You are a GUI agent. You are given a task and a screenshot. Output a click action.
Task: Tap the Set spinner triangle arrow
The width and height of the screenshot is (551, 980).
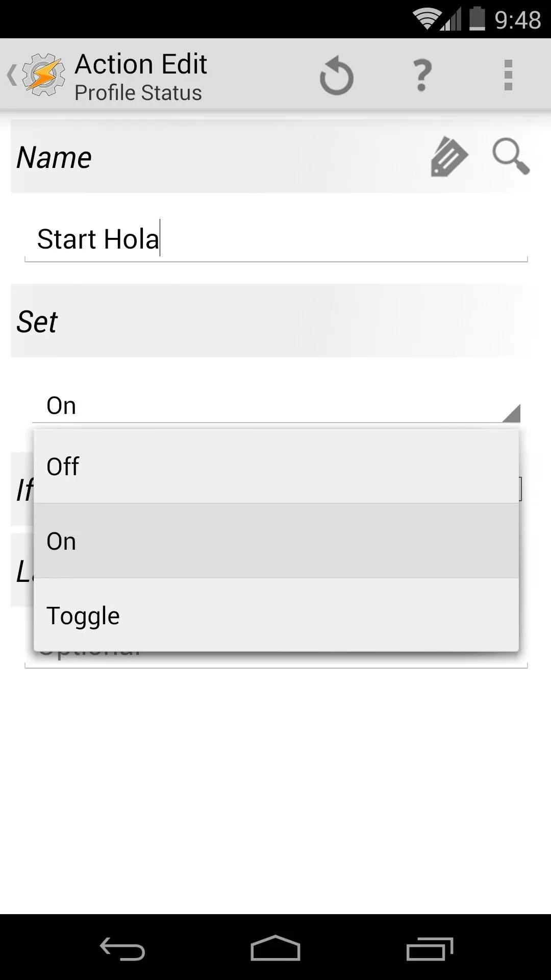pyautogui.click(x=511, y=413)
